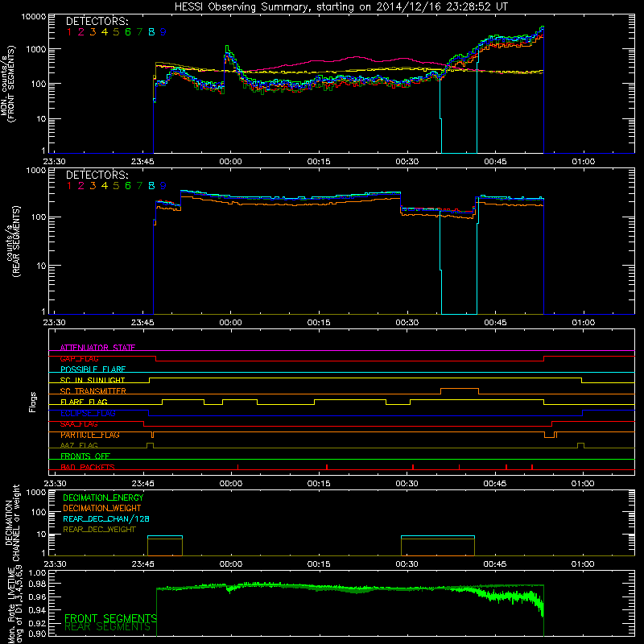This screenshot has height=644, width=644.
Task: Click the raised SC_TRANSMITTER flag segment
Action: pos(460,389)
